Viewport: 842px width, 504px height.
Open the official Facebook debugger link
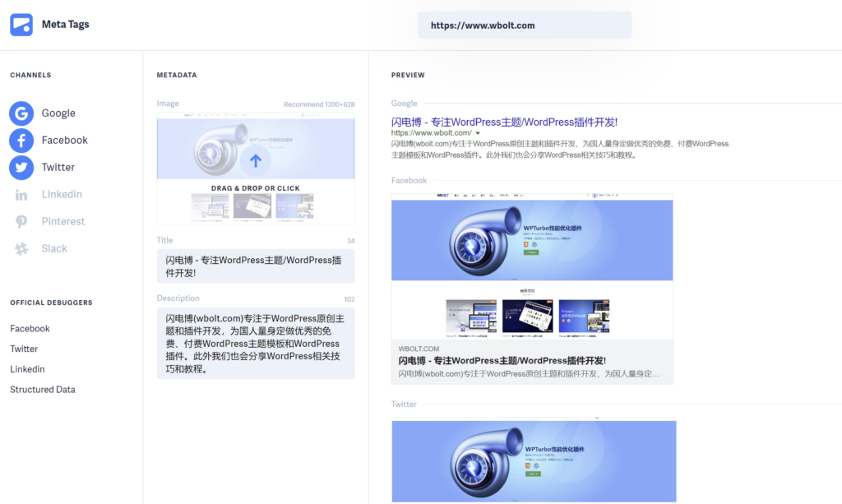30,329
